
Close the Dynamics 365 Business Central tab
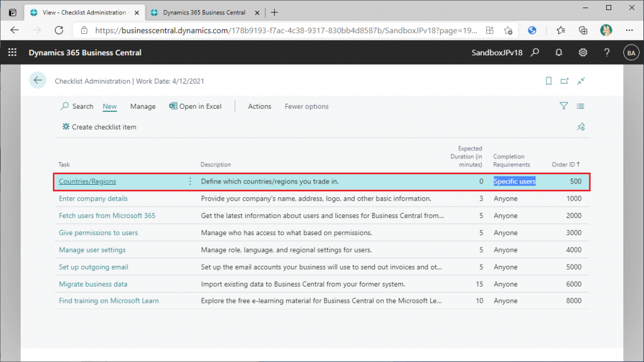click(257, 13)
